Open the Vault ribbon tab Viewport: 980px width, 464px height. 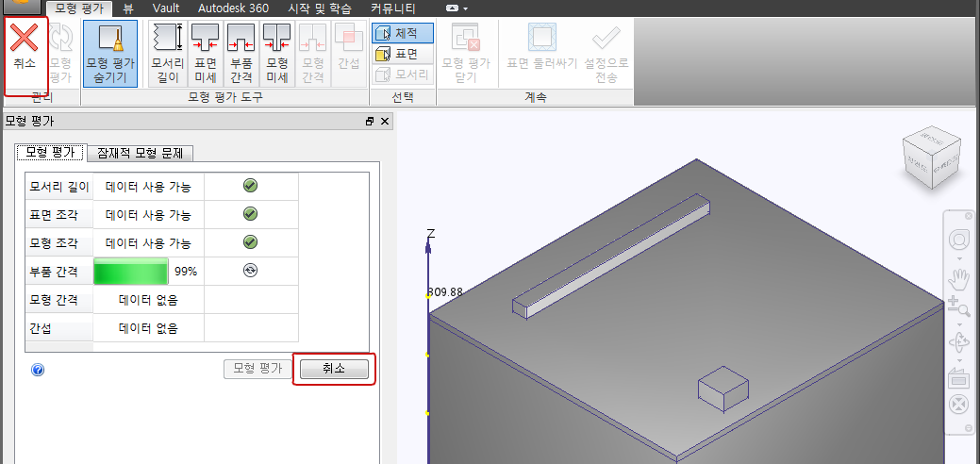(166, 8)
